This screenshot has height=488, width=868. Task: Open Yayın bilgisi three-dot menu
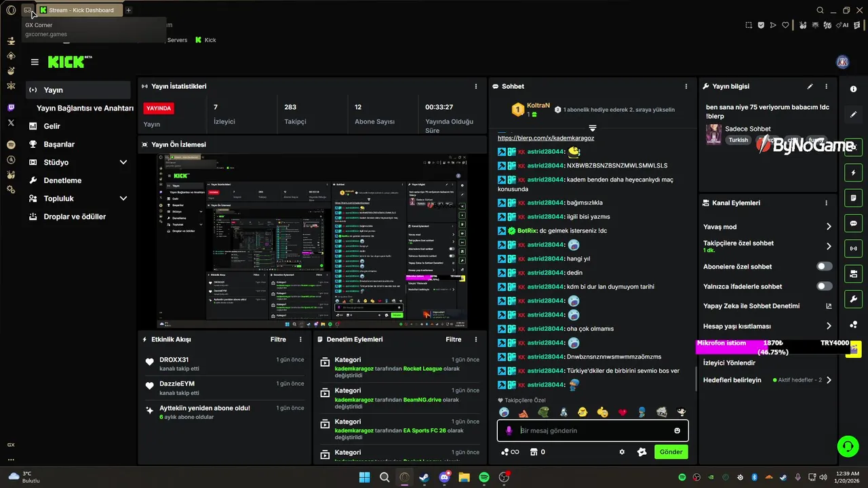pyautogui.click(x=826, y=87)
